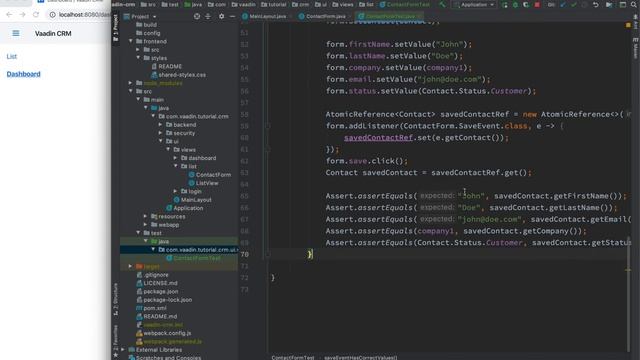Open the List link in Vaadin CRM
Viewport: 640px width, 360px height.
[11, 56]
